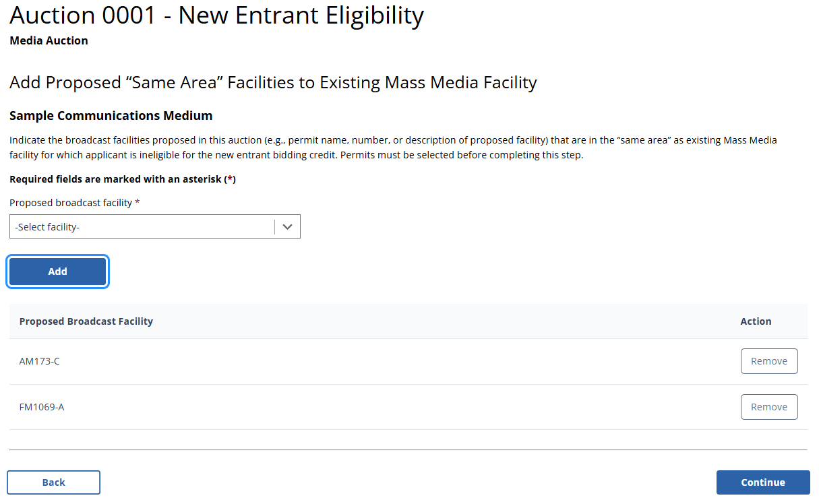Viewport: 819px width, 504px height.
Task: Click the Add Proposed Same Area Facilities heading
Action: coord(273,83)
